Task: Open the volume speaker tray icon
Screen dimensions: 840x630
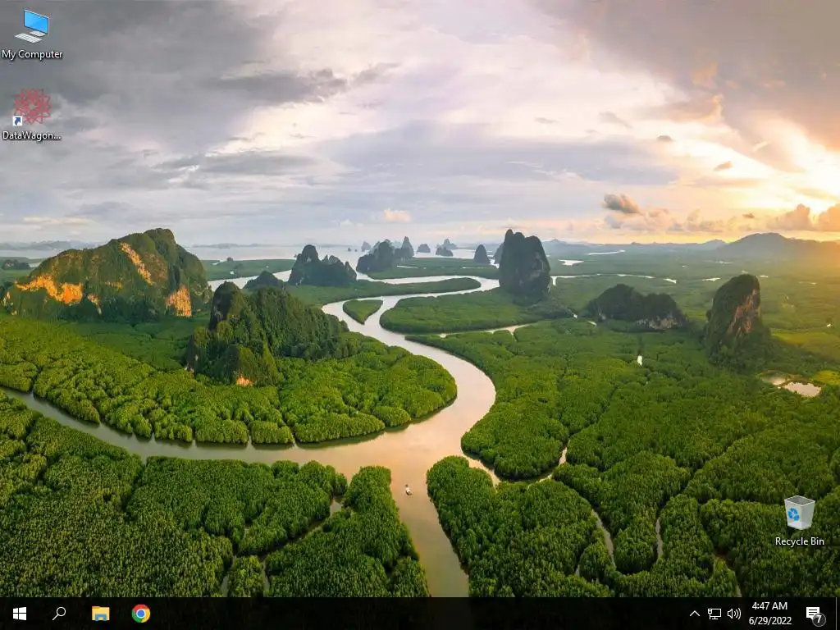Action: [x=734, y=614]
